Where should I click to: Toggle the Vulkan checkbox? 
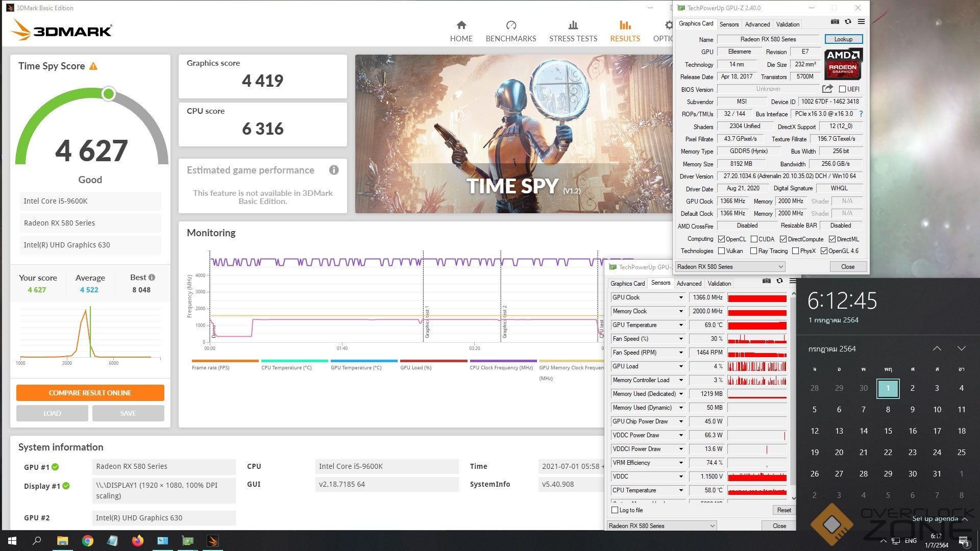[721, 251]
